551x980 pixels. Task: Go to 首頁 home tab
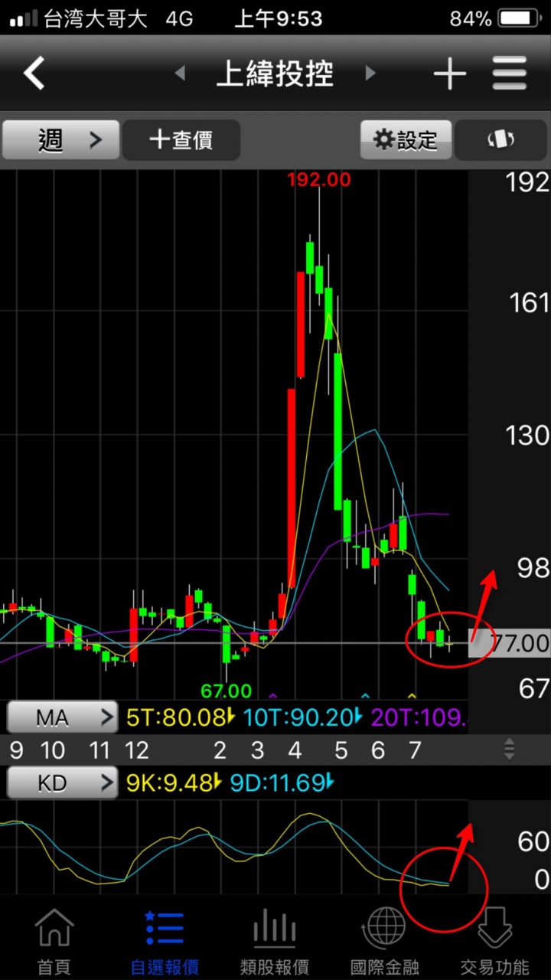tap(54, 942)
